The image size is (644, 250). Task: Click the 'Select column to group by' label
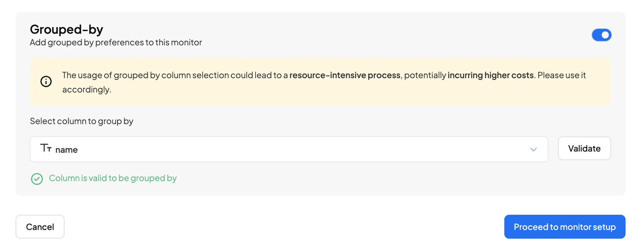81,121
